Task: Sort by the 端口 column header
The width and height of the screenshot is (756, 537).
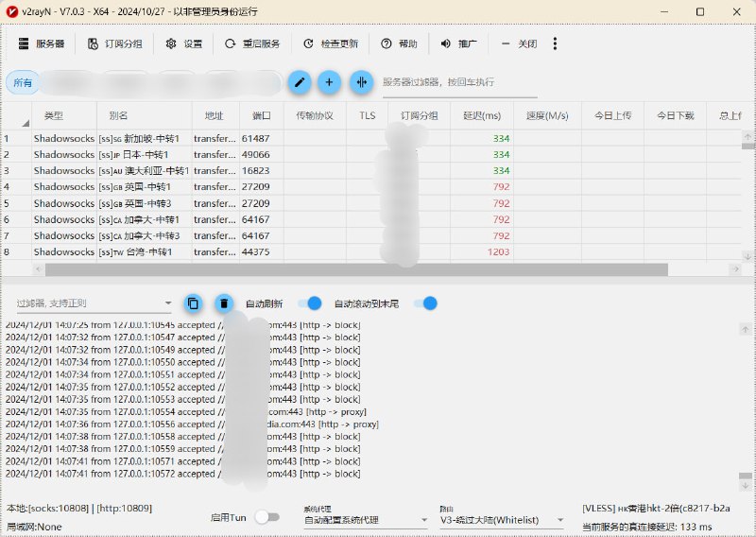Action: [x=262, y=115]
